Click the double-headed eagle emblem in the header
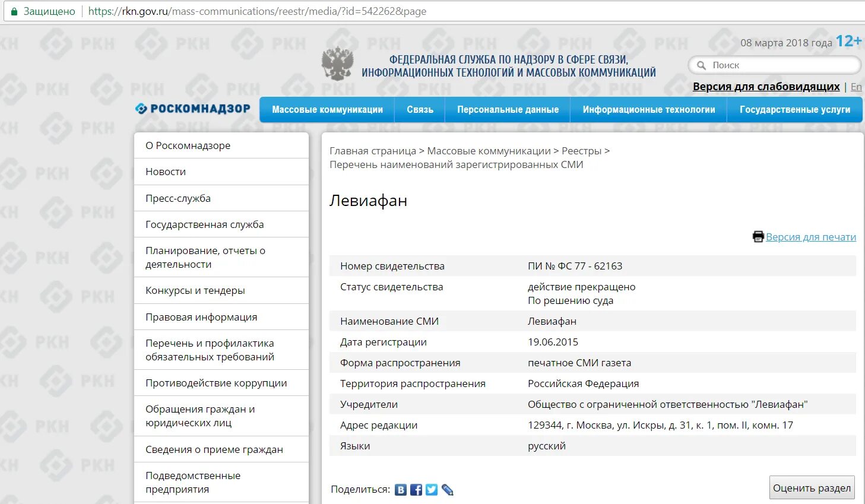This screenshot has width=865, height=504. pos(337,64)
